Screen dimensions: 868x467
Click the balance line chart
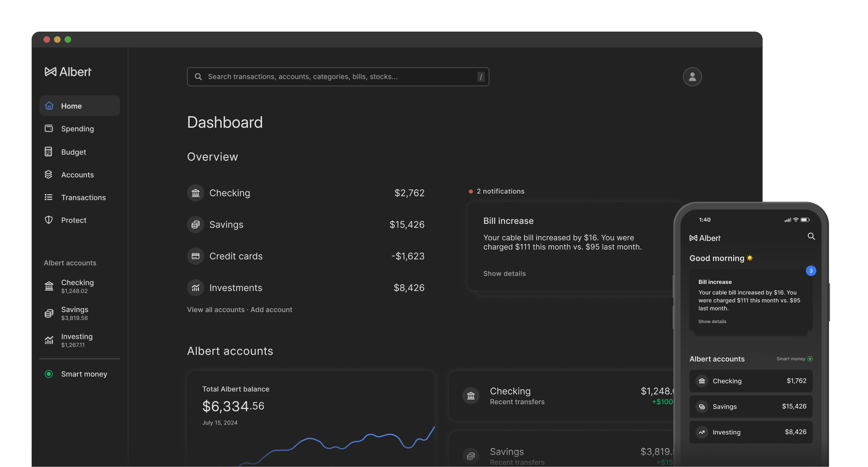[x=336, y=445]
